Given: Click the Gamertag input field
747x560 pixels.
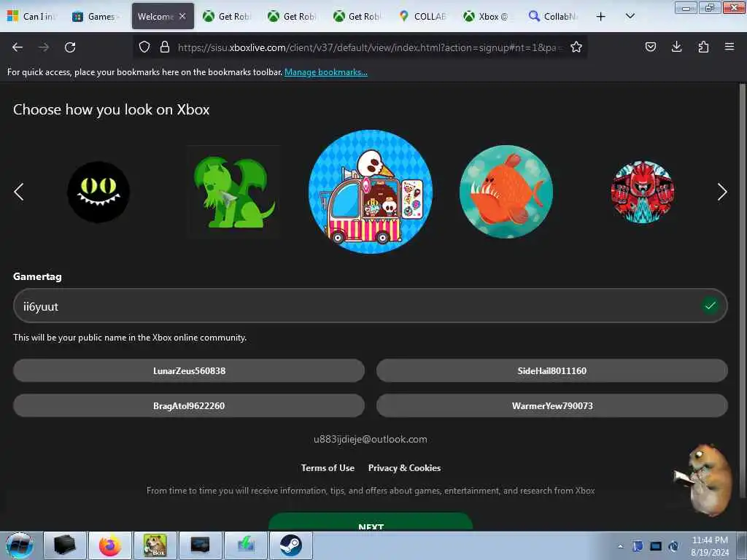Looking at the screenshot, I should click(370, 306).
